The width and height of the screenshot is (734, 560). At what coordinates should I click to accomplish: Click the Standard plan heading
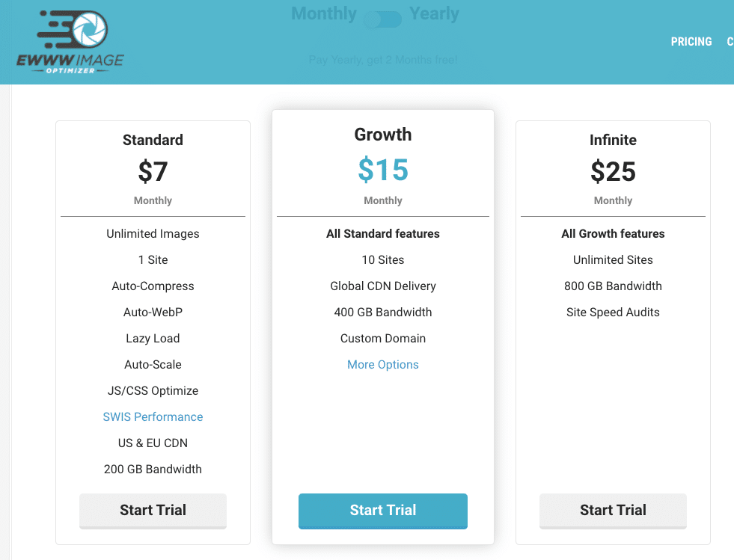pyautogui.click(x=153, y=140)
